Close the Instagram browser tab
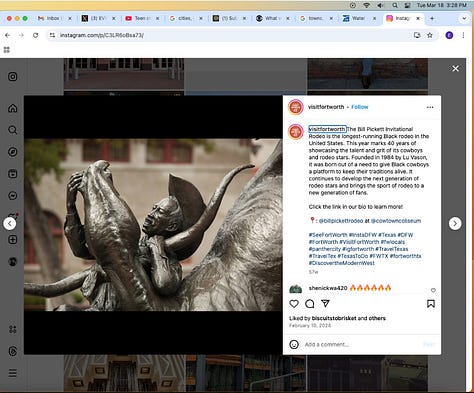Image resolution: width=474 pixels, height=393 pixels. pos(418,18)
